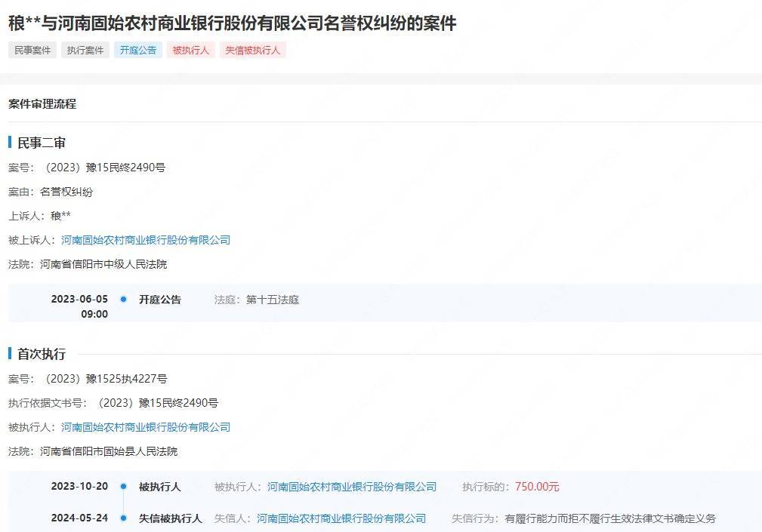The height and width of the screenshot is (532, 762).
Task: Open company link in 2023-10-20 被执行人 row
Action: pos(352,487)
